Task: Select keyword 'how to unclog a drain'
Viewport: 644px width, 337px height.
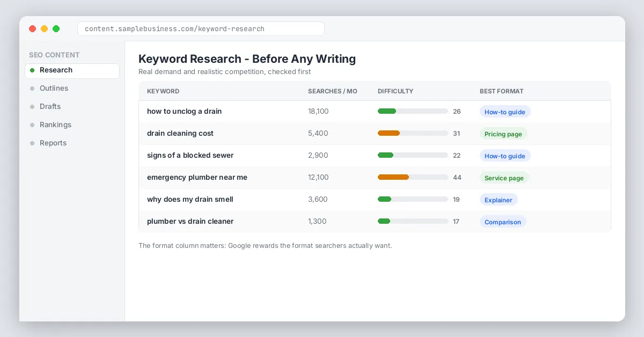Action: pos(184,112)
